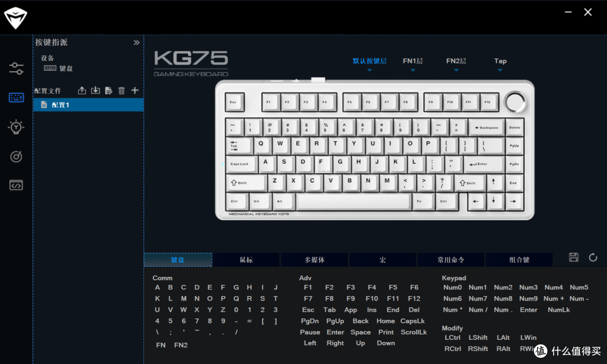Choose LWin in the Modify list
The image size is (607, 364).
[x=528, y=338]
